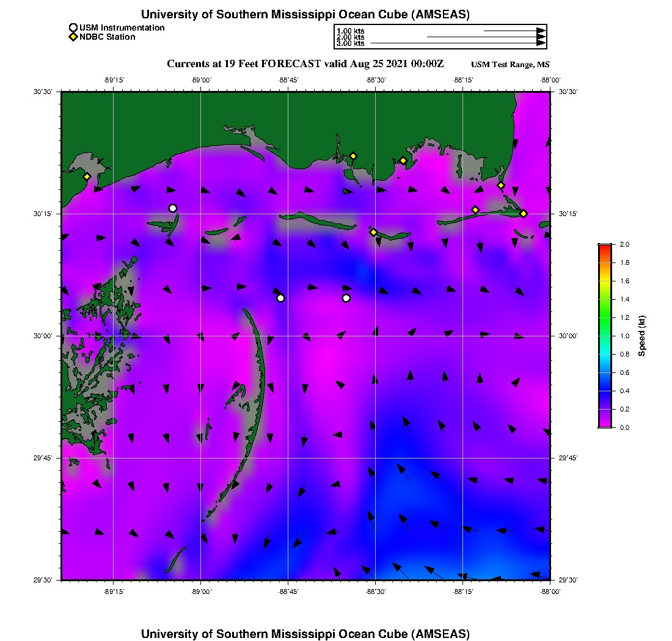Viewport: 672px width, 641px height.
Task: Pick the northernmost NDBC station diamond marker
Action: pos(353,156)
